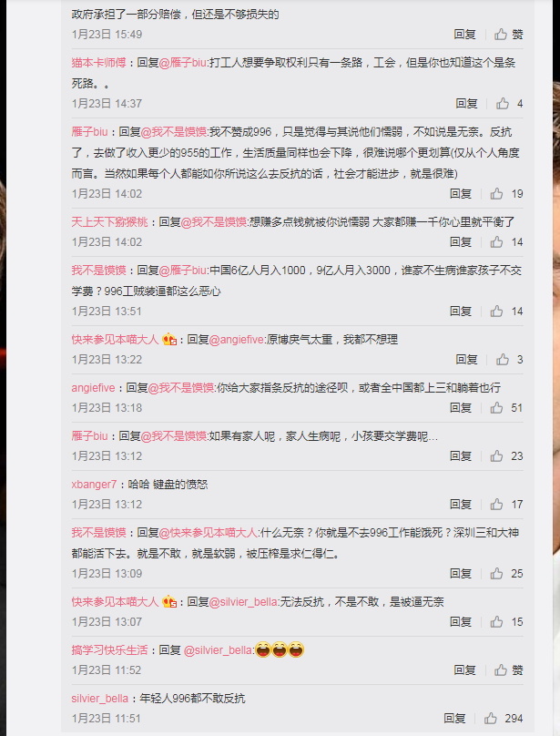Image resolution: width=560 pixels, height=736 pixels.
Task: Click @我不是馍馍 in 雁子biu's 13:12 comment
Action: point(174,436)
